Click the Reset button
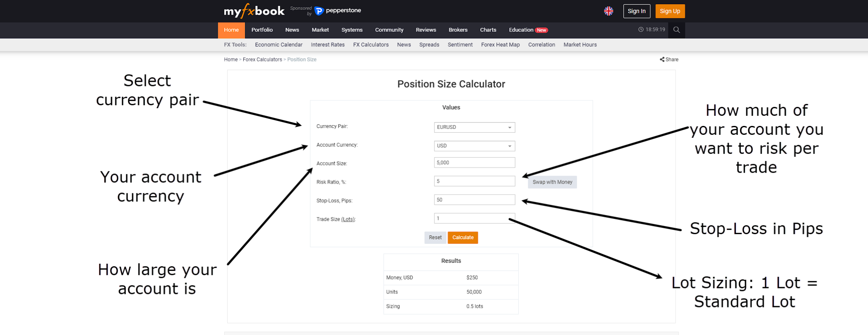868x335 pixels. (x=435, y=237)
